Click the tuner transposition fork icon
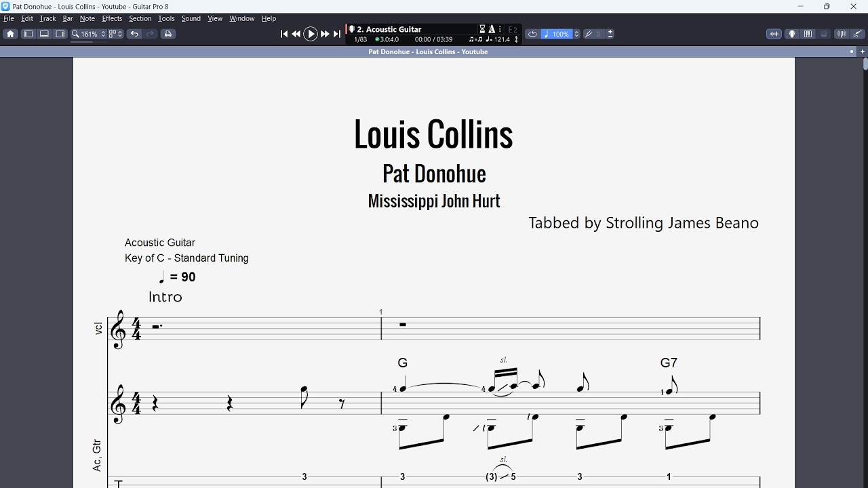The height and width of the screenshot is (488, 868). tap(589, 34)
